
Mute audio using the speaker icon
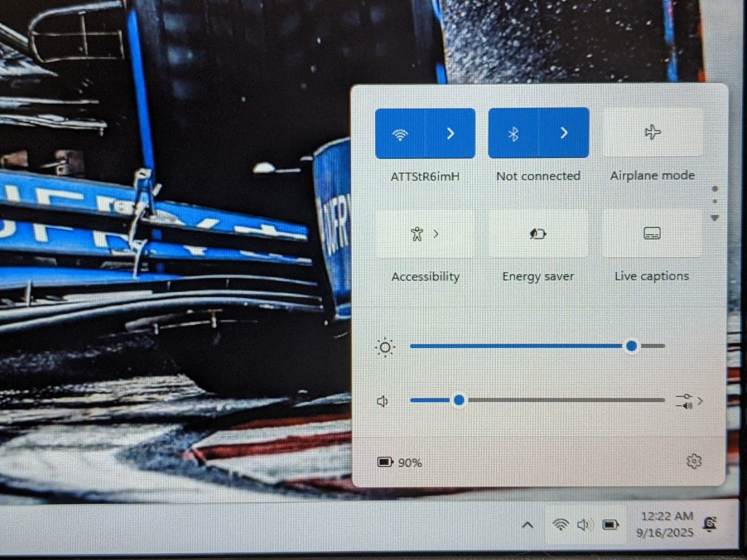[383, 401]
